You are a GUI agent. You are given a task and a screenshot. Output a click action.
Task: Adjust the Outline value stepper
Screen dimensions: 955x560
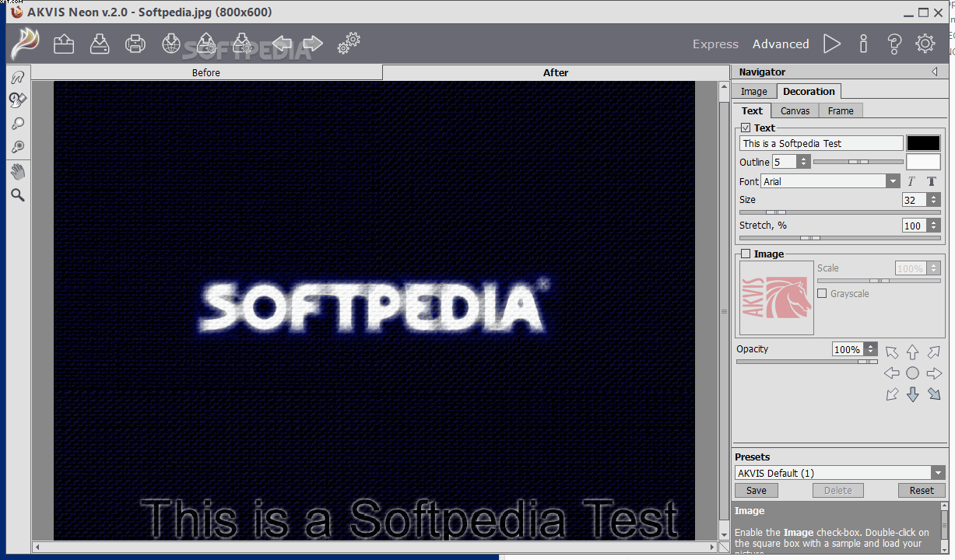pos(804,162)
